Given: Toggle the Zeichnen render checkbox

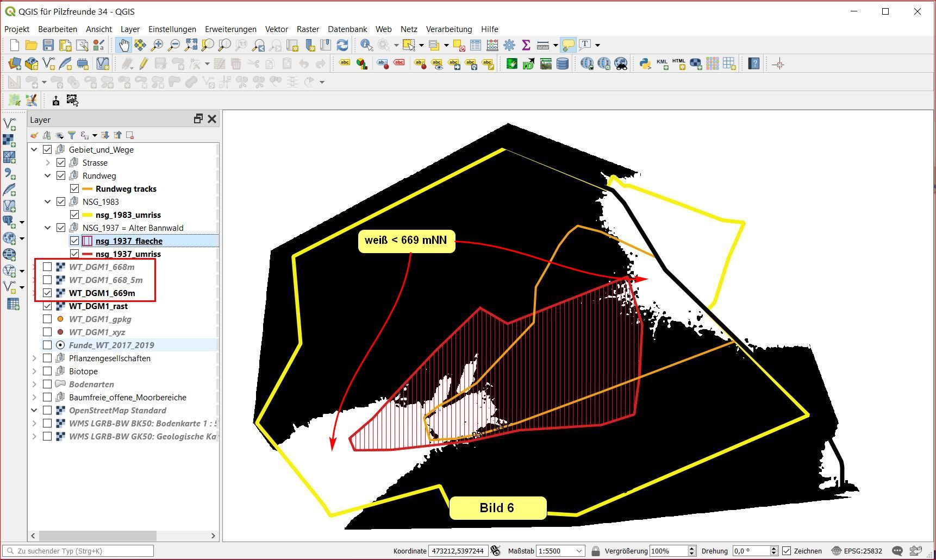Looking at the screenshot, I should point(787,551).
